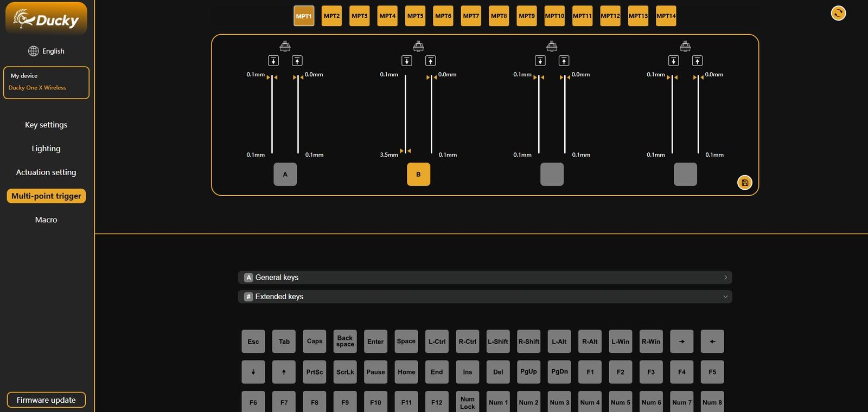Choose the Del key
The image size is (868, 412).
[x=498, y=372]
